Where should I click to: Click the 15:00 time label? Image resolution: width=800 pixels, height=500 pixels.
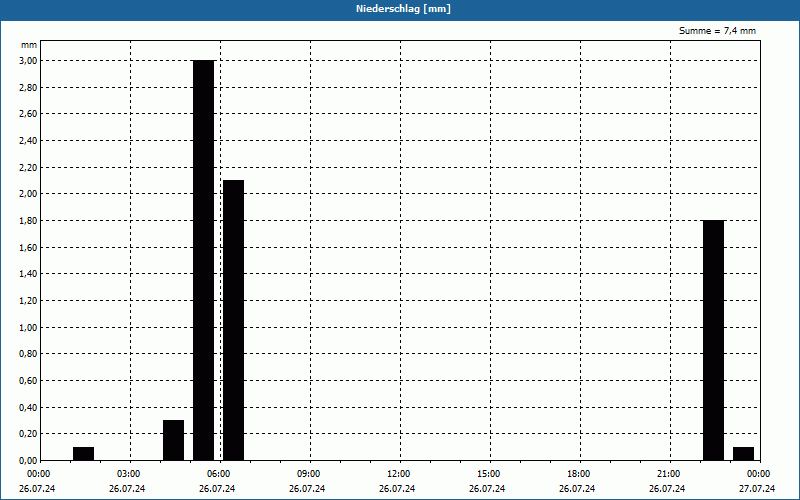[x=489, y=474]
